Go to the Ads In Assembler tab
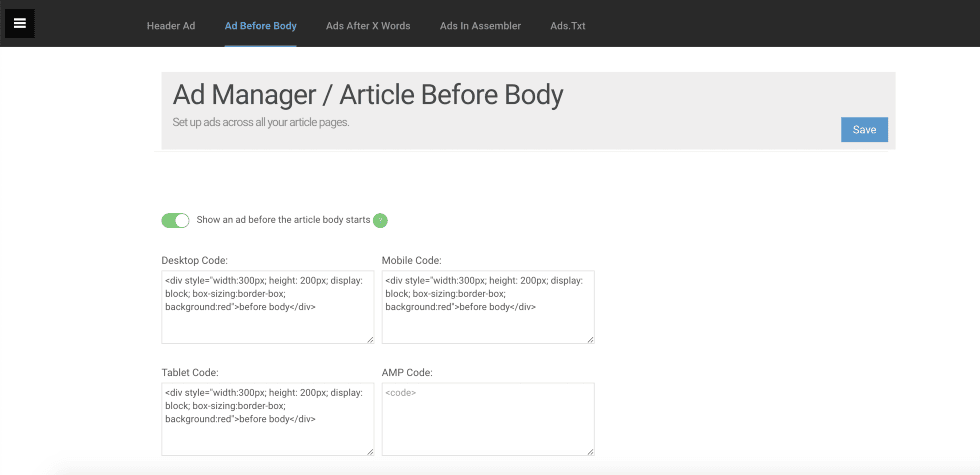980x475 pixels. pyautogui.click(x=480, y=26)
